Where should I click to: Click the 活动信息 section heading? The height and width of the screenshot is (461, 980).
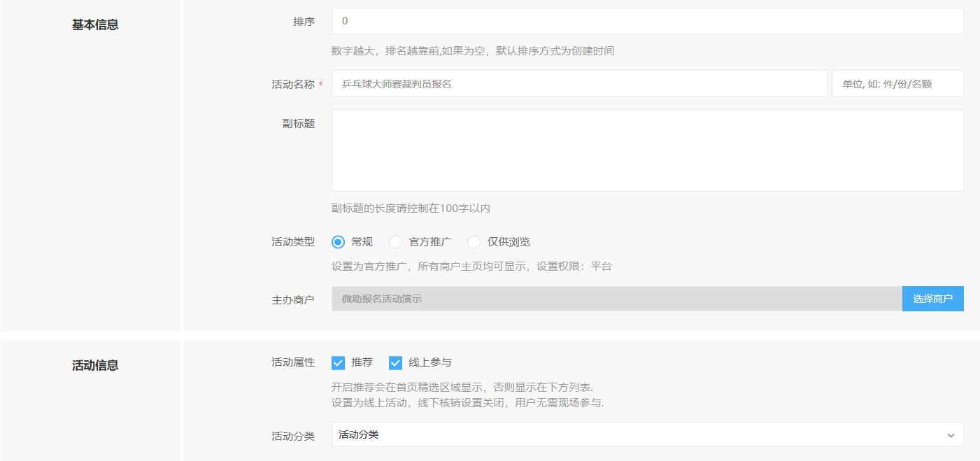tap(95, 365)
